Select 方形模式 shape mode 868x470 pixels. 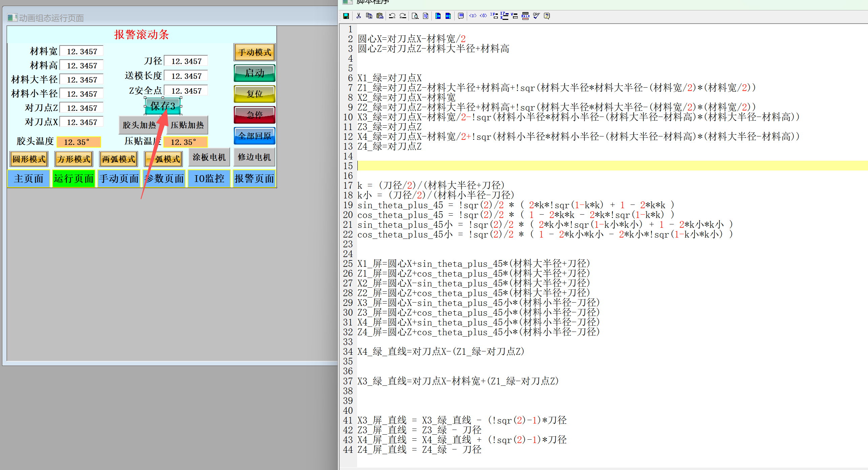(x=74, y=159)
